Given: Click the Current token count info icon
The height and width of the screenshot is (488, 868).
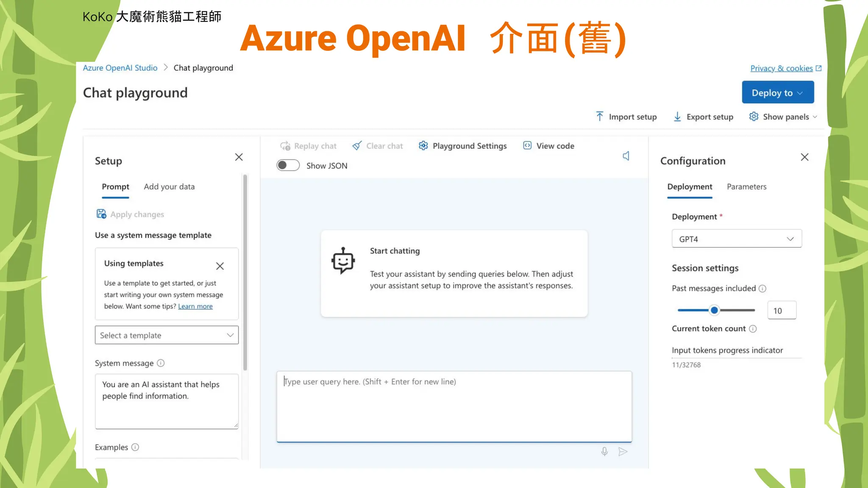Looking at the screenshot, I should point(753,329).
